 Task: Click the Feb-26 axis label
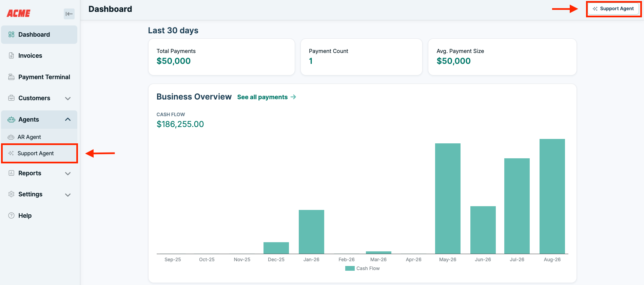point(347,260)
